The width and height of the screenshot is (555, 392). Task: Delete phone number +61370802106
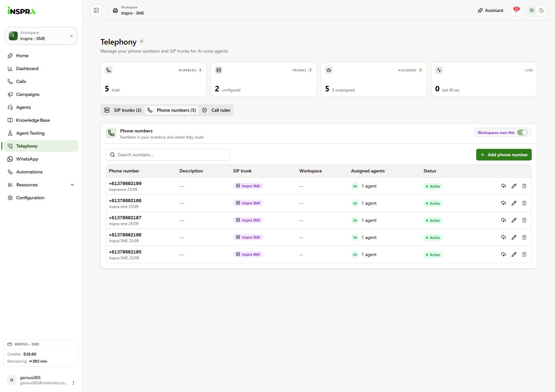click(x=524, y=237)
